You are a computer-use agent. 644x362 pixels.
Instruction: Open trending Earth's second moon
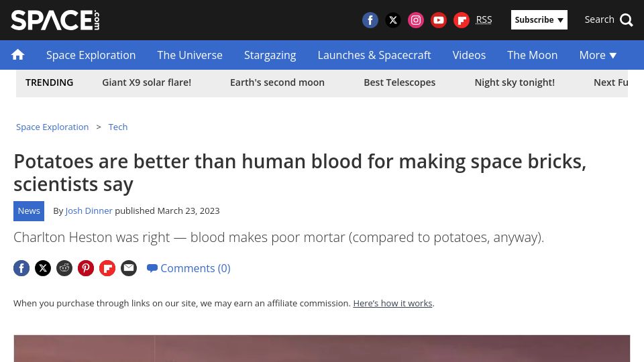coord(277,82)
